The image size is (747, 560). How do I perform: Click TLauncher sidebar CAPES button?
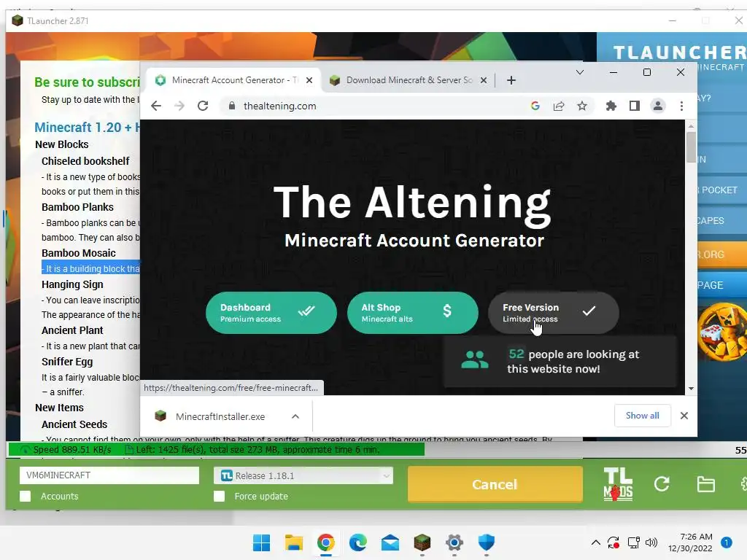coord(721,221)
